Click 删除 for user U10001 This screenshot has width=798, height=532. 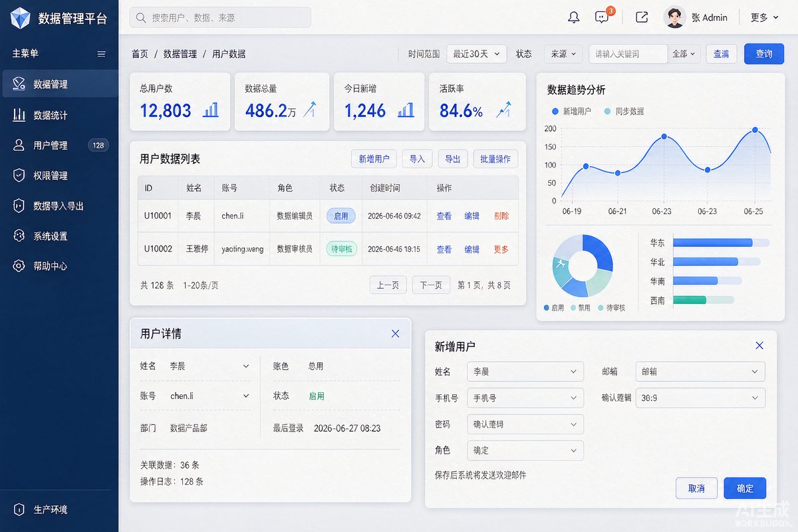pos(501,215)
